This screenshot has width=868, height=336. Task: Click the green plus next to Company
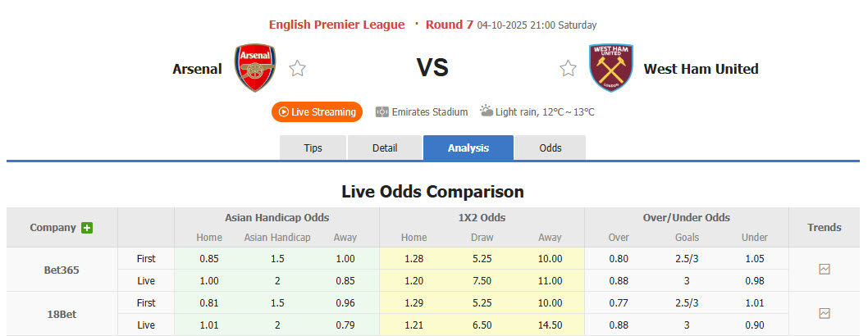[x=87, y=228]
